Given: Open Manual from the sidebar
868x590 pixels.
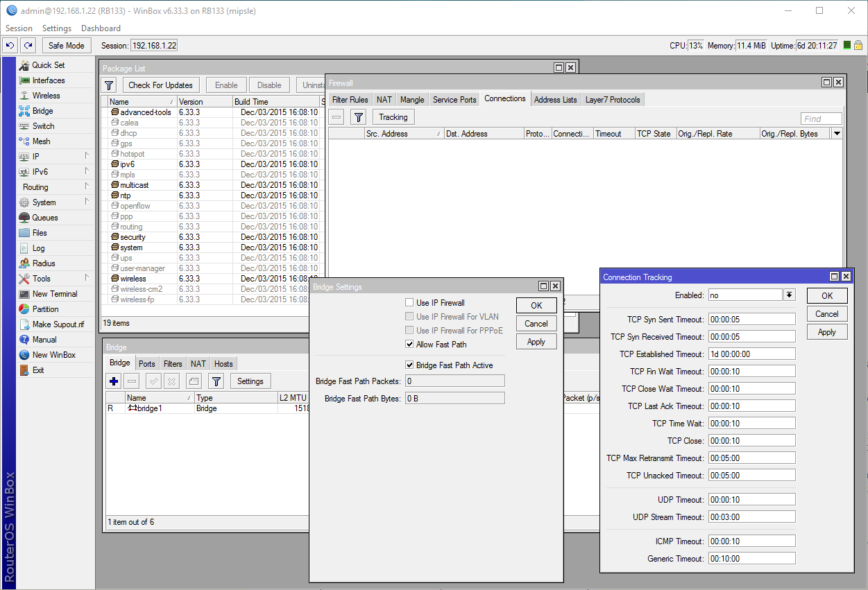Looking at the screenshot, I should [44, 340].
